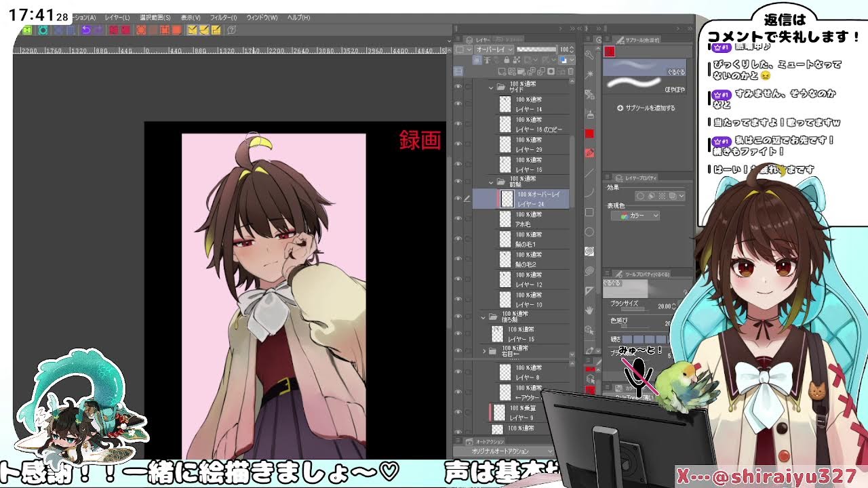Screen dimensions: 868x488
Task: Open the ウィンドウ(W) menu
Action: point(262,17)
